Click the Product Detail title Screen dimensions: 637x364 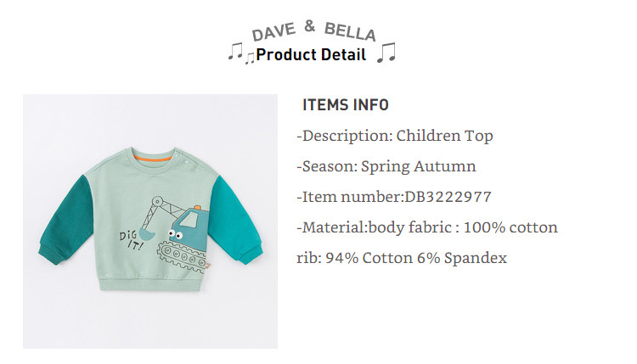coord(311,55)
